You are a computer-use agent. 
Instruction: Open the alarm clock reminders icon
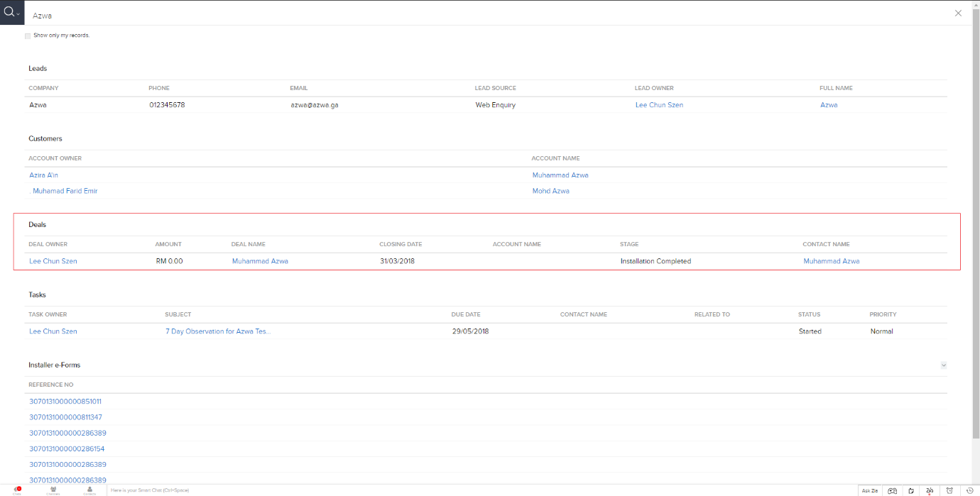click(x=950, y=490)
